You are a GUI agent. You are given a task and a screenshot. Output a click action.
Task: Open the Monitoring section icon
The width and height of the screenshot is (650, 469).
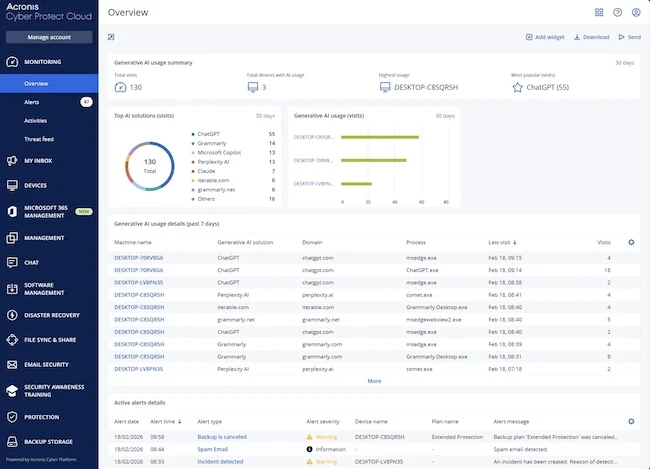[12, 62]
